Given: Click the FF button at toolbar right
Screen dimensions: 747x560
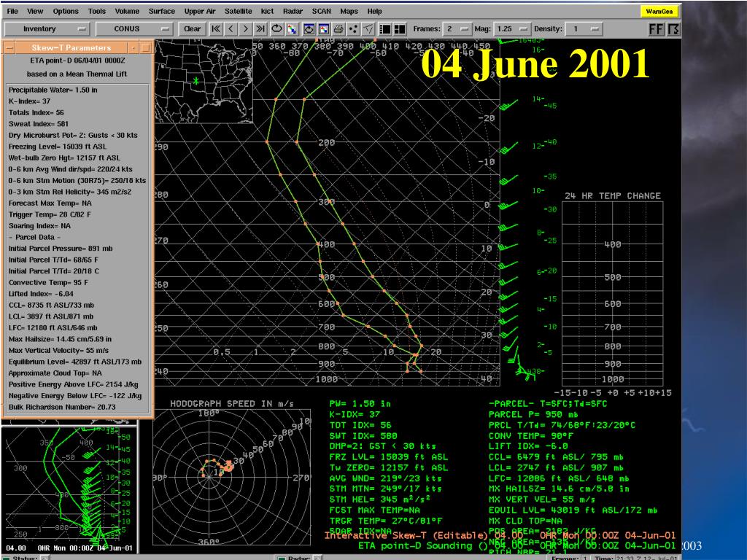Looking at the screenshot, I should (656, 29).
